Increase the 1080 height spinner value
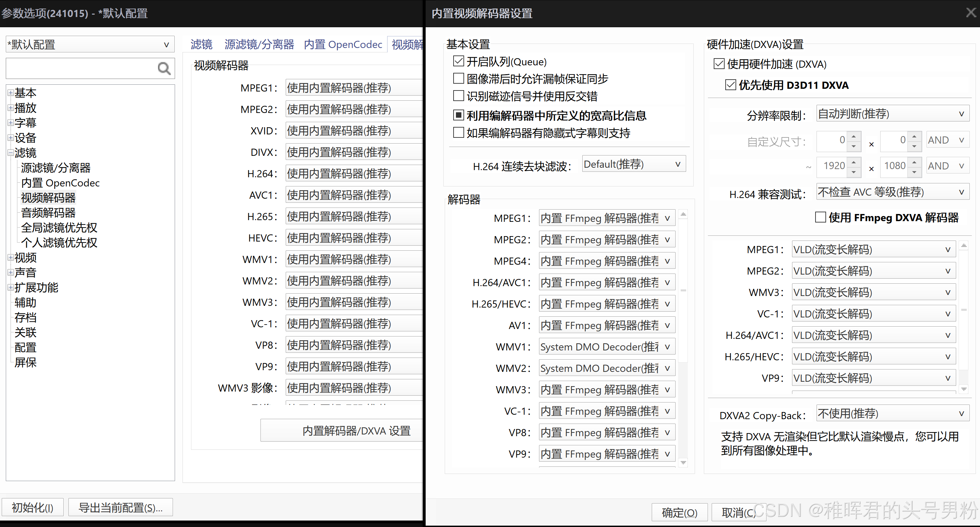Image resolution: width=980 pixels, height=527 pixels. [x=914, y=162]
